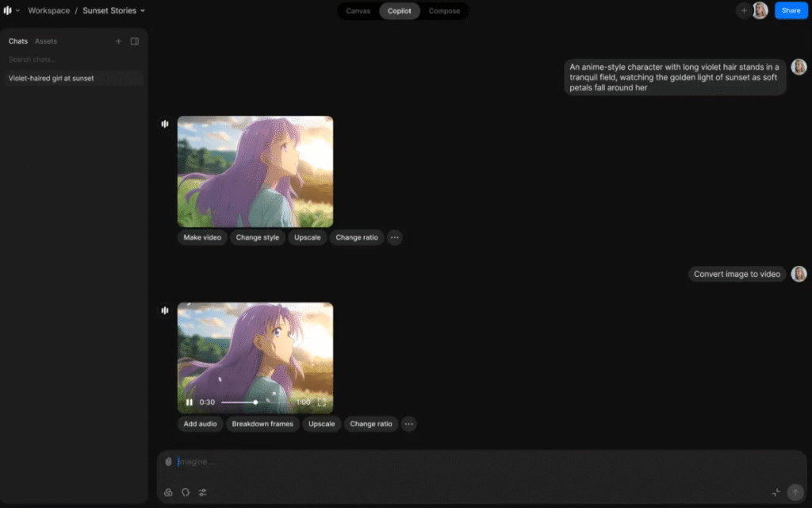Click the attachment paperclip icon
Viewport: 812px width, 508px height.
[x=167, y=461]
